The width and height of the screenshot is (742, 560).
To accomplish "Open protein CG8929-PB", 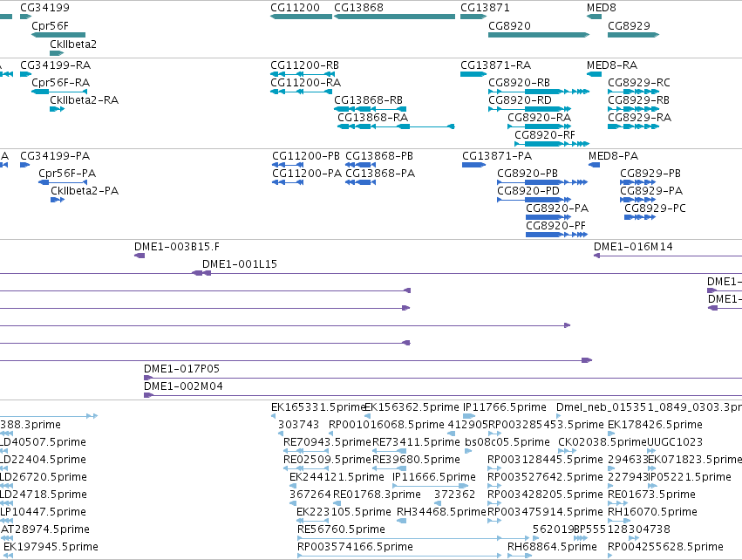I will 650,174.
